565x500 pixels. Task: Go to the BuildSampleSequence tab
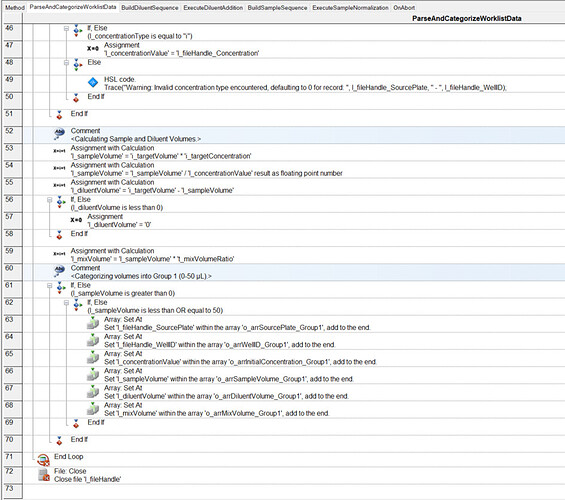pyautogui.click(x=277, y=8)
